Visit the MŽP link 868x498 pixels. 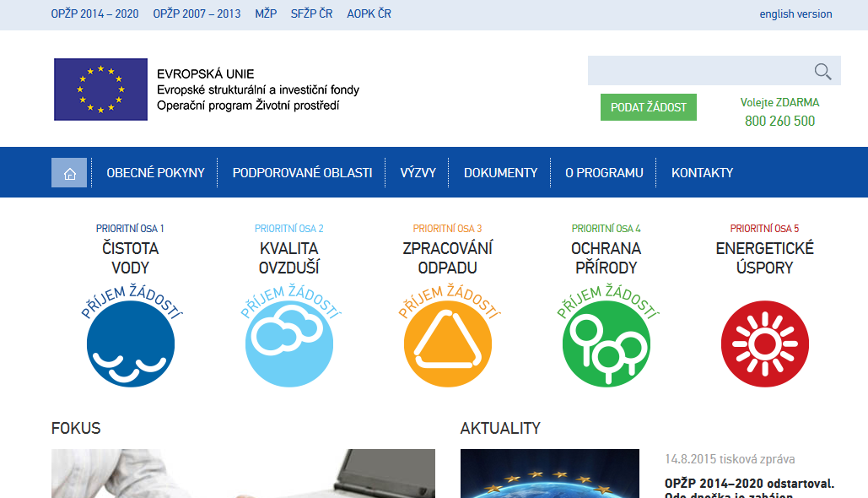[266, 14]
